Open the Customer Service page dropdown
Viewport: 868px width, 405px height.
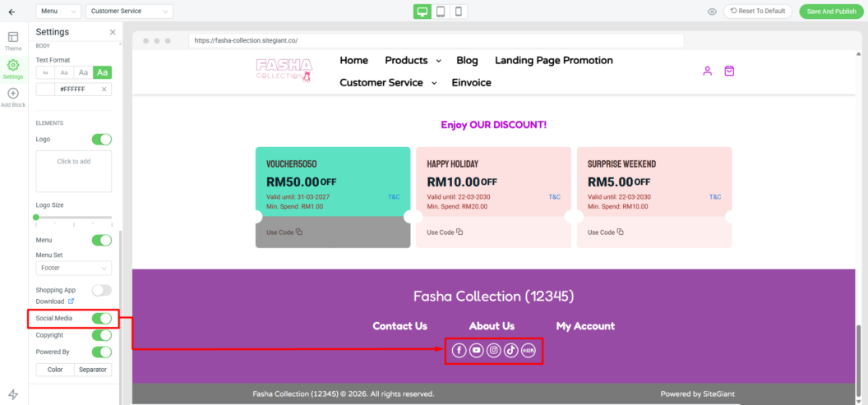[x=129, y=12]
